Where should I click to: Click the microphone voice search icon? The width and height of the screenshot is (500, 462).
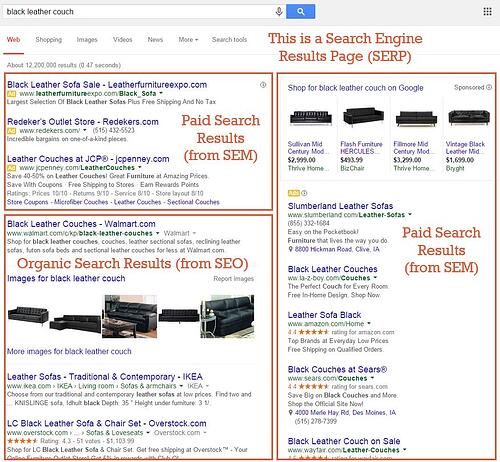[x=279, y=12]
